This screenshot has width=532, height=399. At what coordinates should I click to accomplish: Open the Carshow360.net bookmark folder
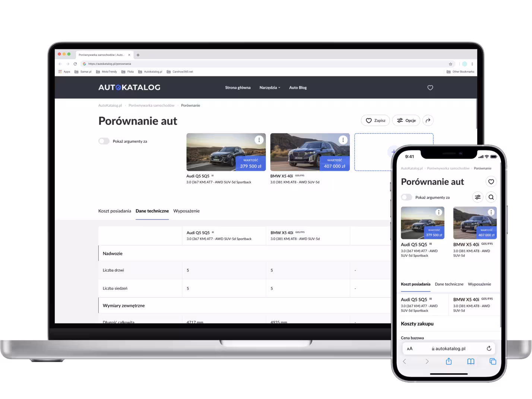pos(180,71)
